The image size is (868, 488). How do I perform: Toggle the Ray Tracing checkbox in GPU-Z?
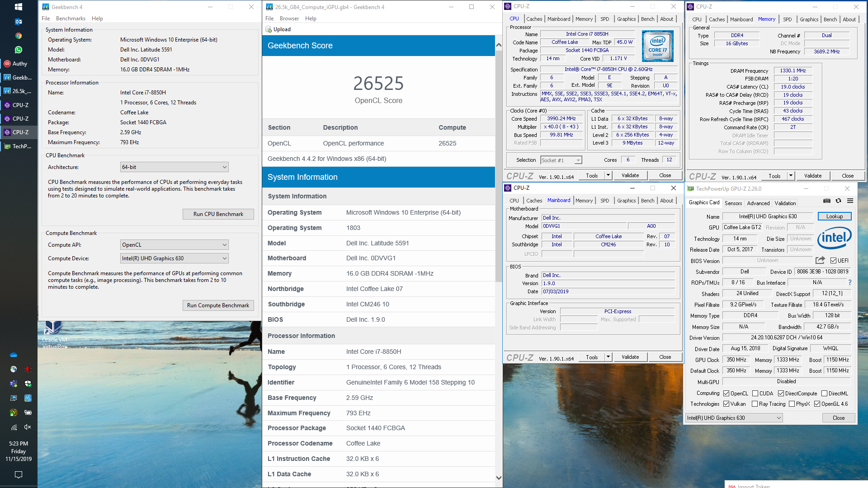755,404
